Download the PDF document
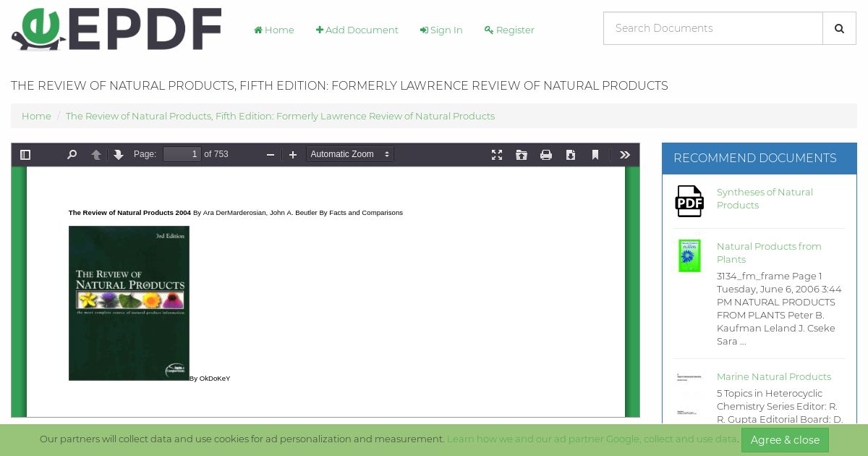The image size is (868, 456). tap(571, 155)
